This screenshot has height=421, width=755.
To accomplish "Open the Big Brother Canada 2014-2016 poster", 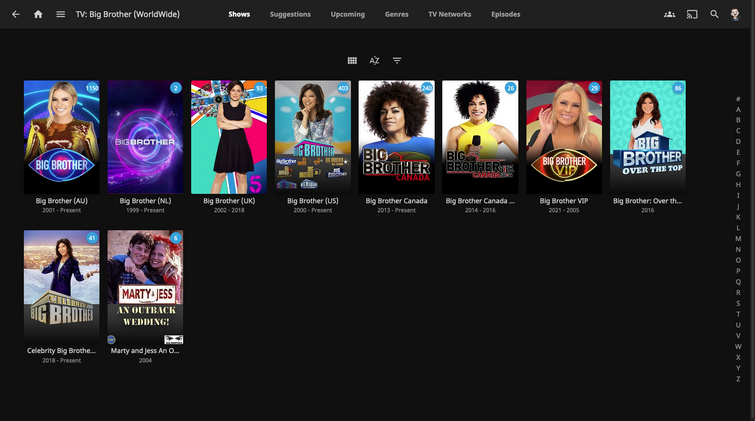I will click(x=481, y=137).
